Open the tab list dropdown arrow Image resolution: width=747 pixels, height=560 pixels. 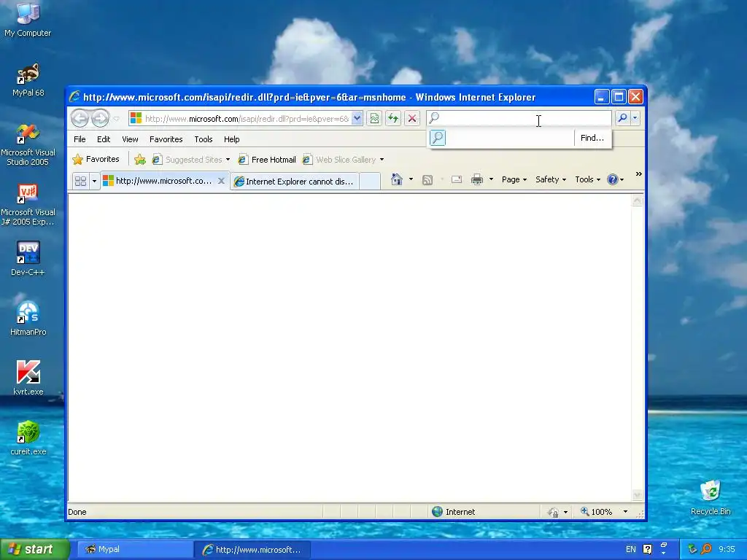[x=94, y=181]
